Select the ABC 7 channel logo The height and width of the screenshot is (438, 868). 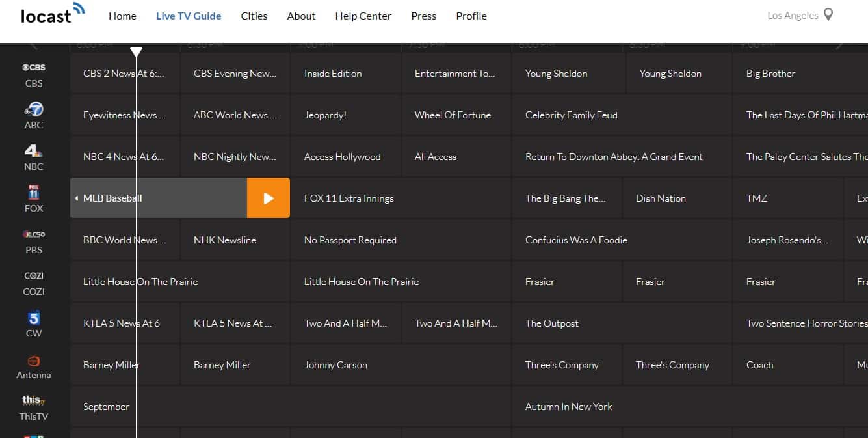[34, 109]
